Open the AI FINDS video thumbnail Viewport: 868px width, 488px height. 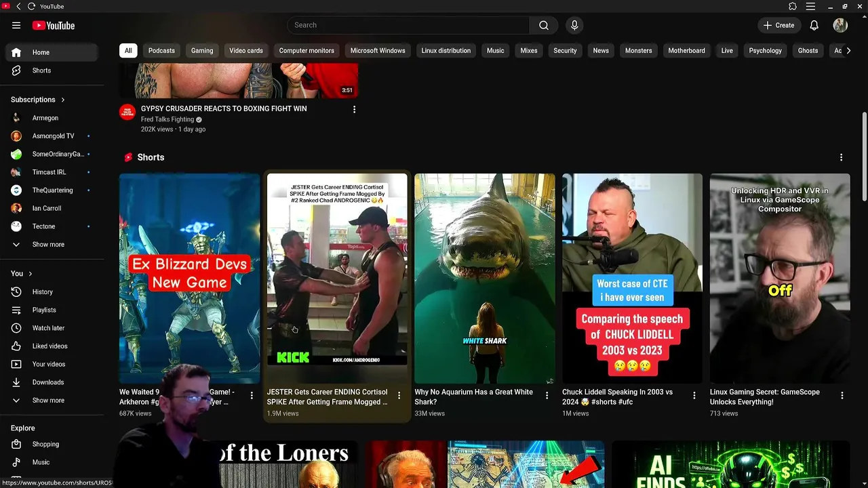tap(731, 464)
